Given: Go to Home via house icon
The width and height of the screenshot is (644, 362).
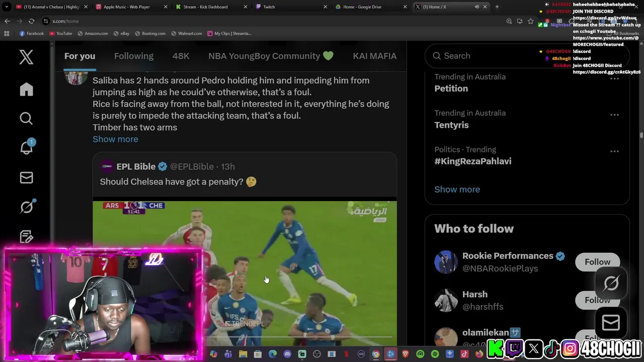Looking at the screenshot, I should click(26, 89).
